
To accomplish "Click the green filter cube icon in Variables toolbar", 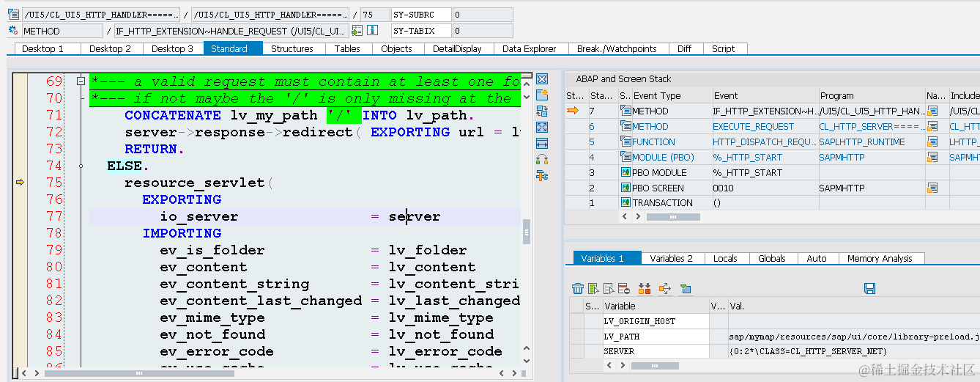I will [686, 289].
